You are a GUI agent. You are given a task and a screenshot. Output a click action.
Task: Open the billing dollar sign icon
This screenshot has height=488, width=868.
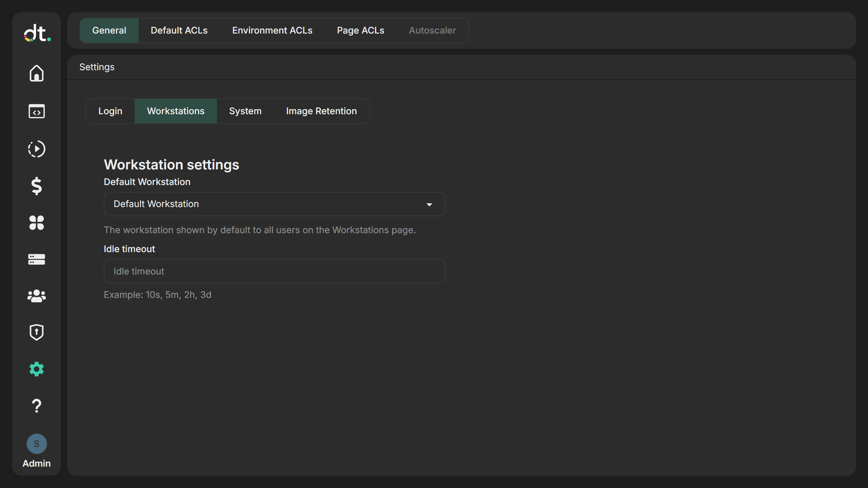point(37,186)
